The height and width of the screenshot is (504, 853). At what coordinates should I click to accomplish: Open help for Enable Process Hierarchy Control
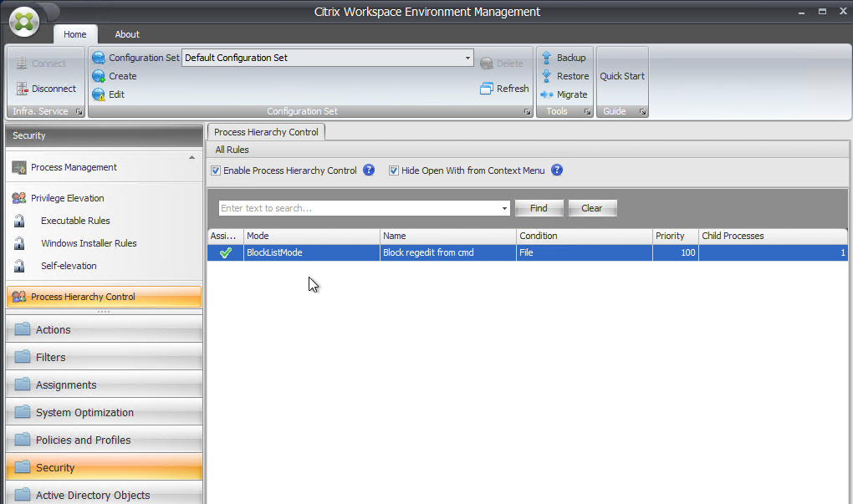[x=369, y=171]
